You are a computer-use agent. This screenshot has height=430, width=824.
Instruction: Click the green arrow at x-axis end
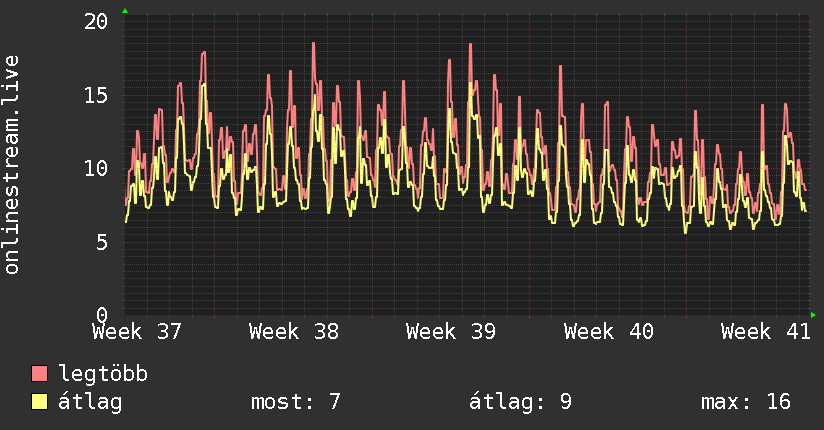(x=813, y=315)
